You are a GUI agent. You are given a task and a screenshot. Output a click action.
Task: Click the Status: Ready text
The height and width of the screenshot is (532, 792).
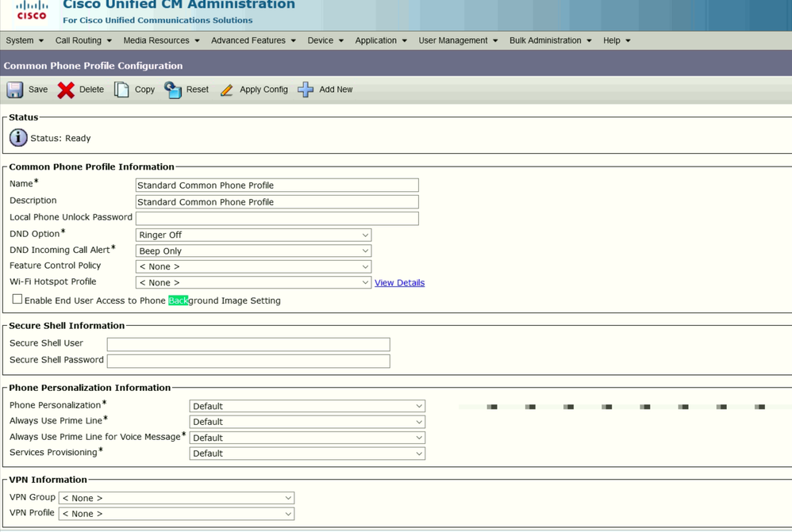pos(60,138)
